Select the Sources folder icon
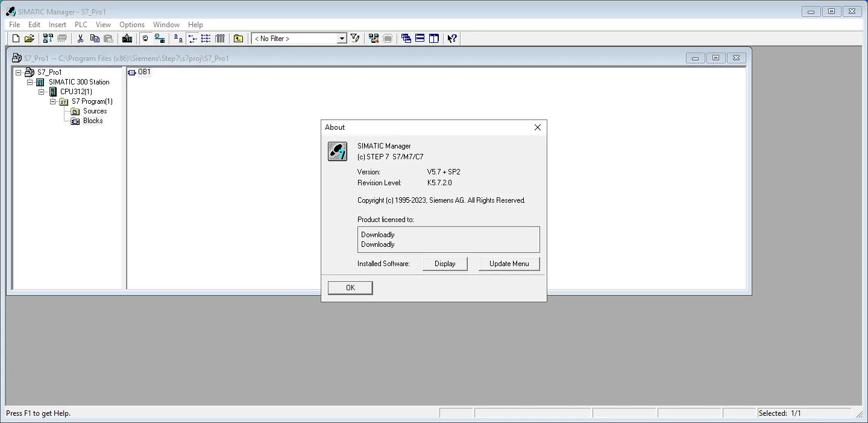This screenshot has width=868, height=423. coord(75,111)
